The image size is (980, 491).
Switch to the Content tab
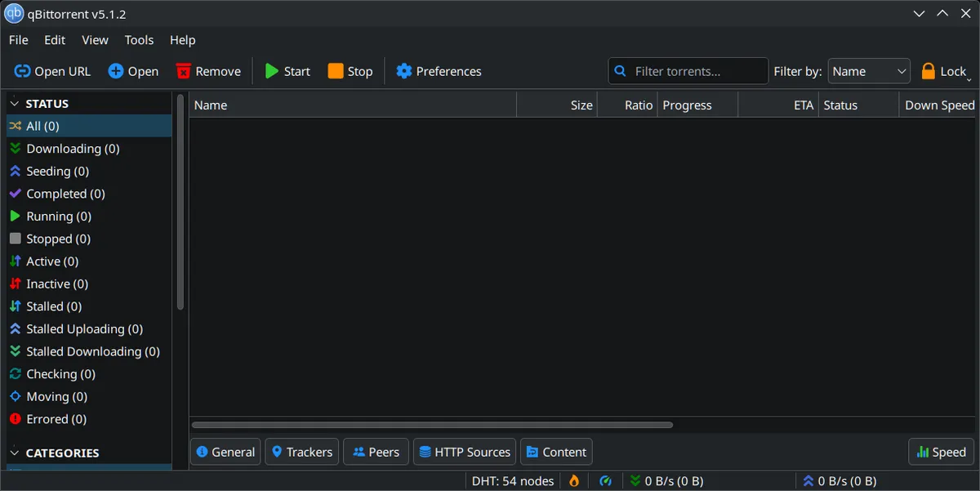556,452
